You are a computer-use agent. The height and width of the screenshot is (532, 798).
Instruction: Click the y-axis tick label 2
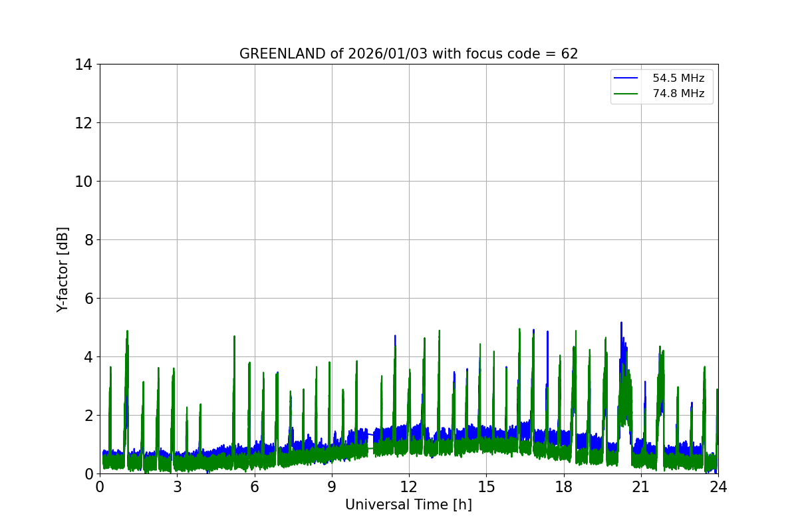(x=87, y=416)
